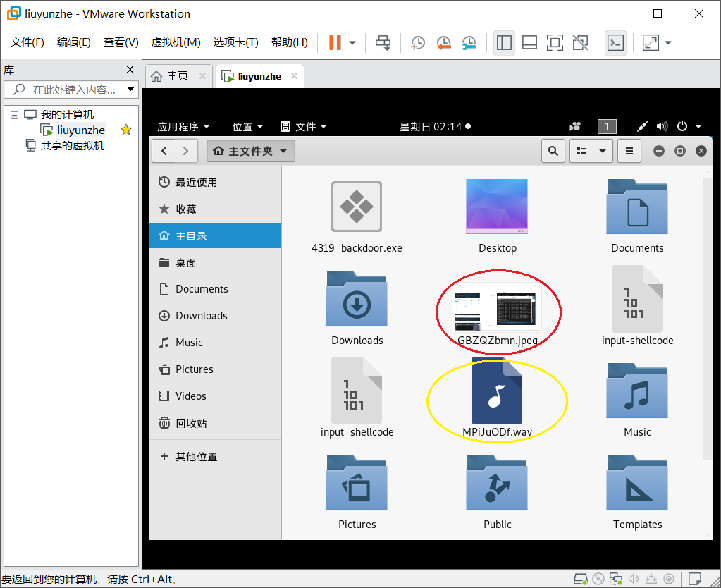The width and height of the screenshot is (721, 588).
Task: Open the view options dropdown arrow
Action: (x=603, y=151)
